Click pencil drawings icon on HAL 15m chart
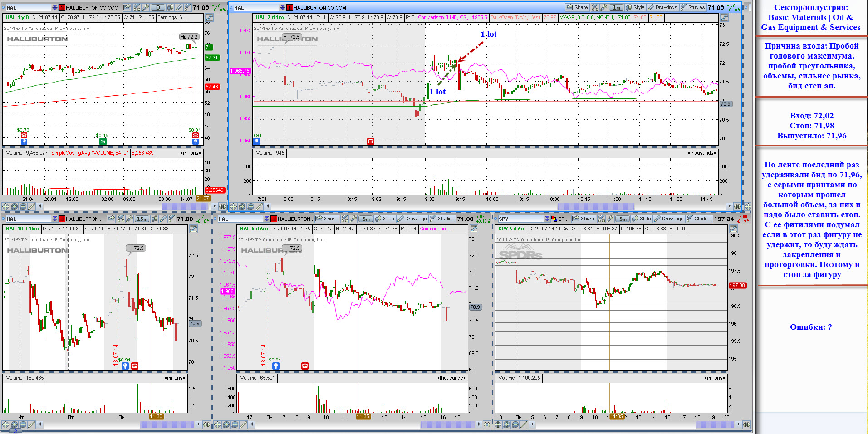Image resolution: width=868 pixels, height=434 pixels. [163, 219]
